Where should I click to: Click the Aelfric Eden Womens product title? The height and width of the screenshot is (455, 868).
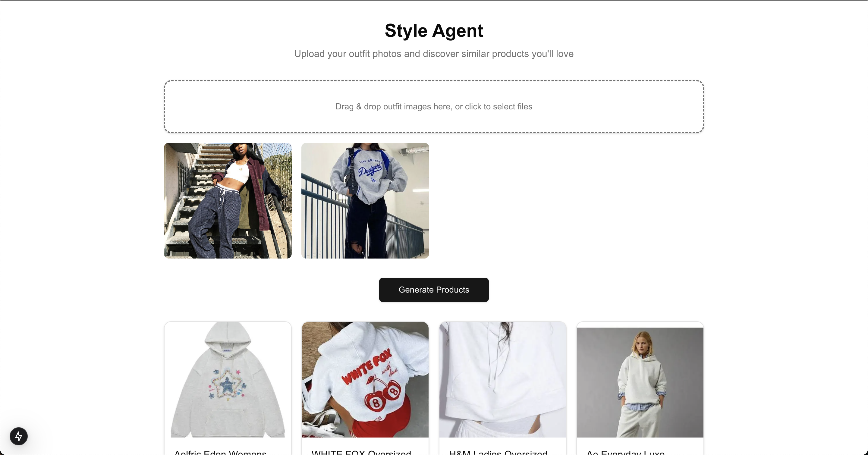click(x=220, y=452)
